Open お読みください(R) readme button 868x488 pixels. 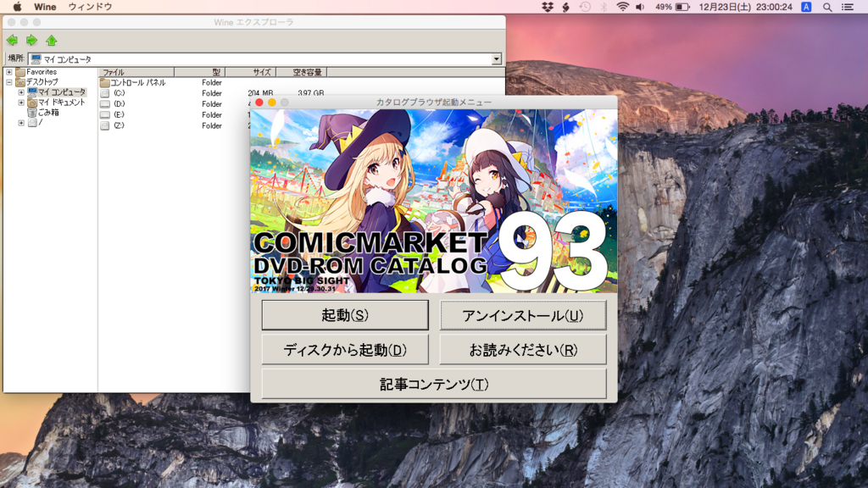coord(522,350)
